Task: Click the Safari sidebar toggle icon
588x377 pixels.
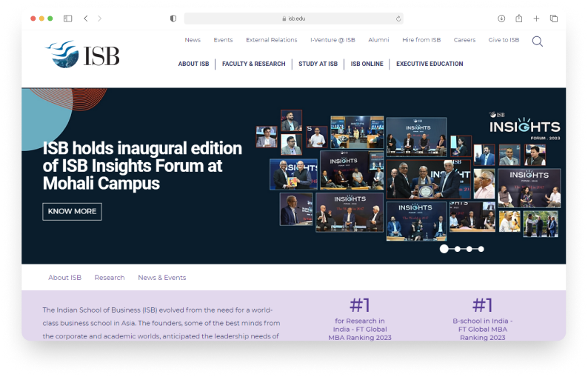Action: pyautogui.click(x=68, y=19)
